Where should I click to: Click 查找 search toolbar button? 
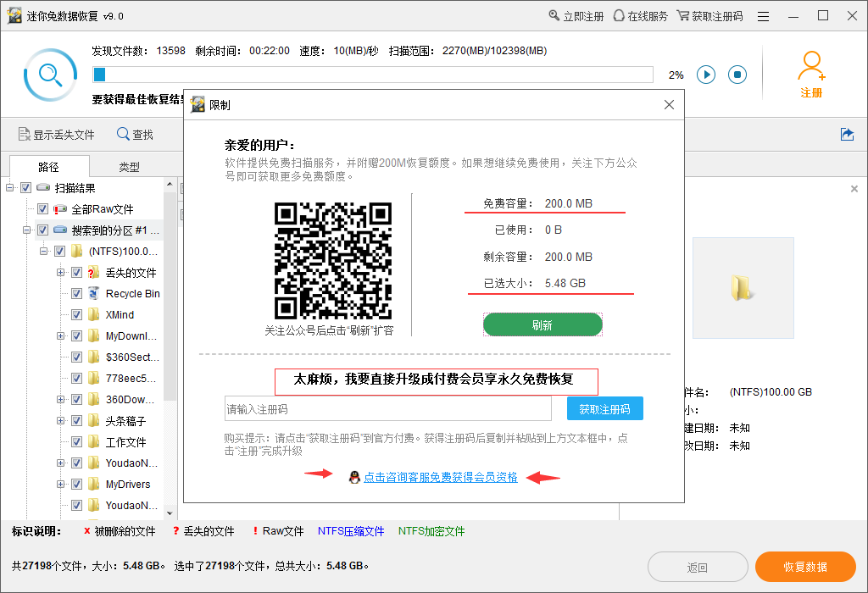pos(135,135)
